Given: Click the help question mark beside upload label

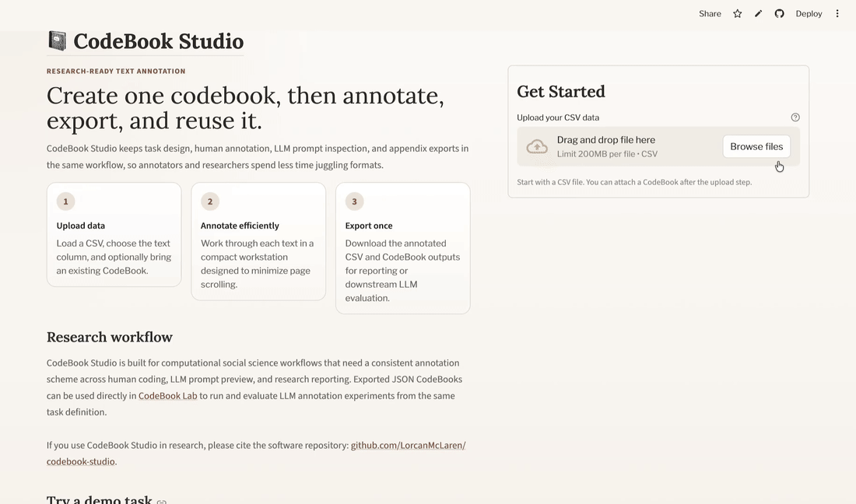Looking at the screenshot, I should point(795,117).
